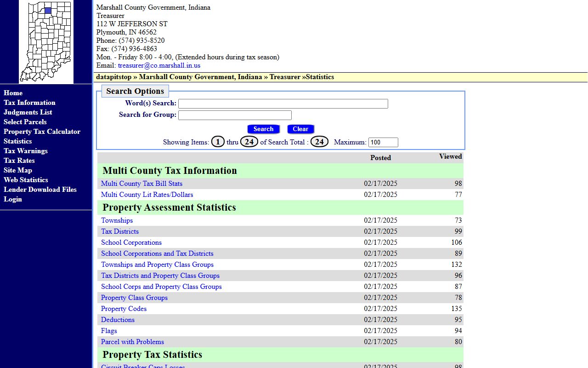
Task: Open the Site Map link
Action: pos(17,170)
